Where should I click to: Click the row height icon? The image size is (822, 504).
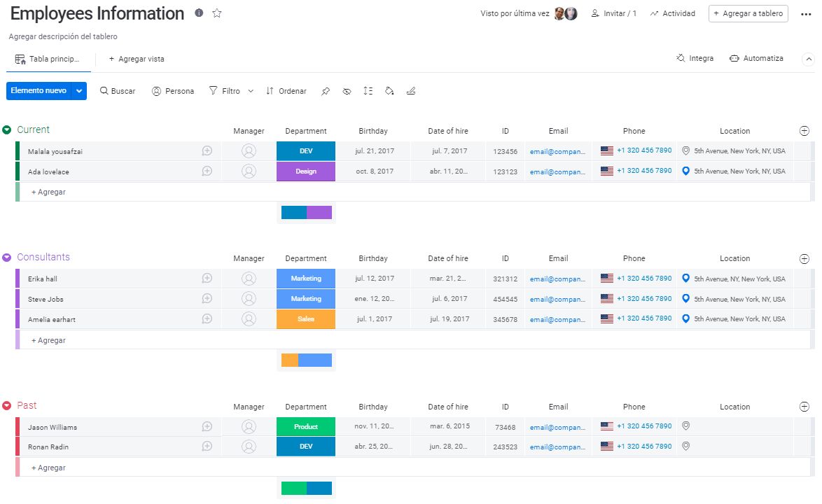click(368, 91)
